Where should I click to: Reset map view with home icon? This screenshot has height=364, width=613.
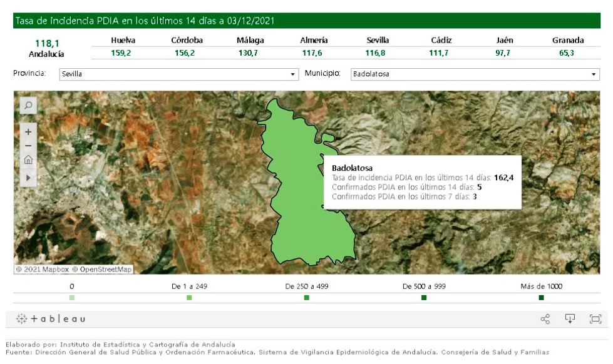[x=28, y=160]
